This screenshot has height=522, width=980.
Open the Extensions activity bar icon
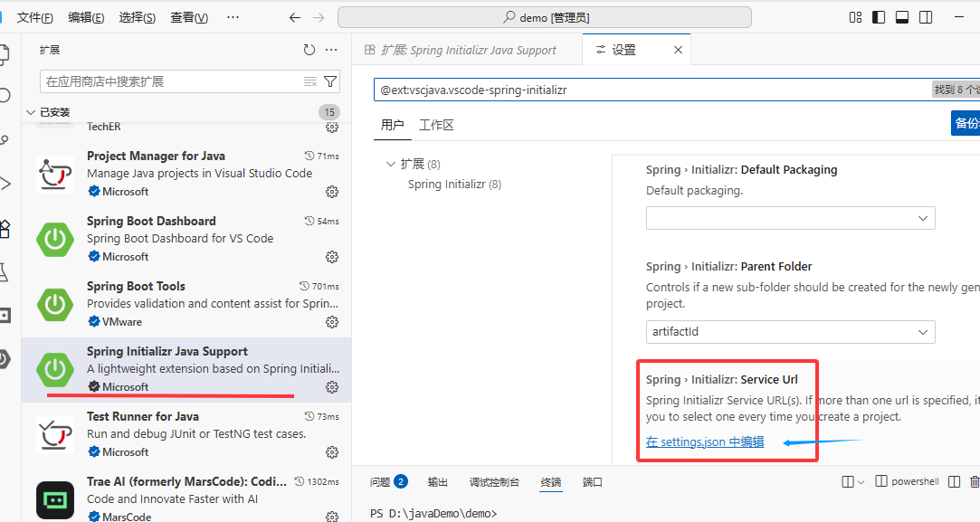[x=5, y=229]
